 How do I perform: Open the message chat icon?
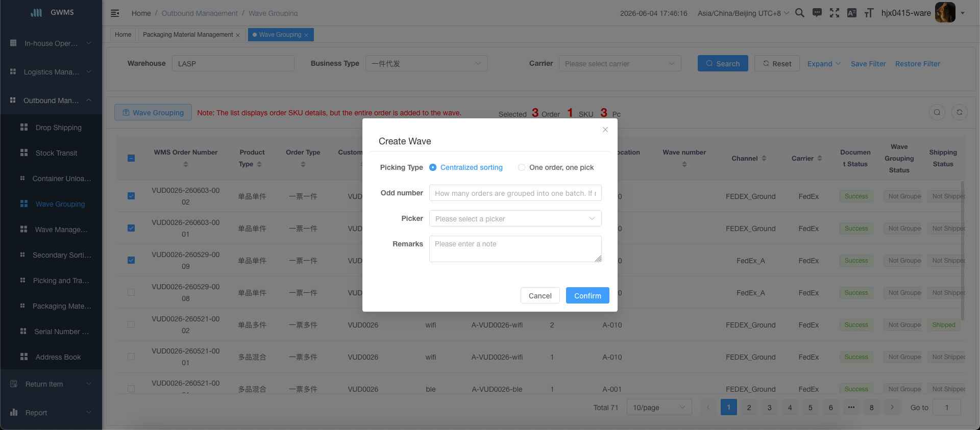click(817, 13)
